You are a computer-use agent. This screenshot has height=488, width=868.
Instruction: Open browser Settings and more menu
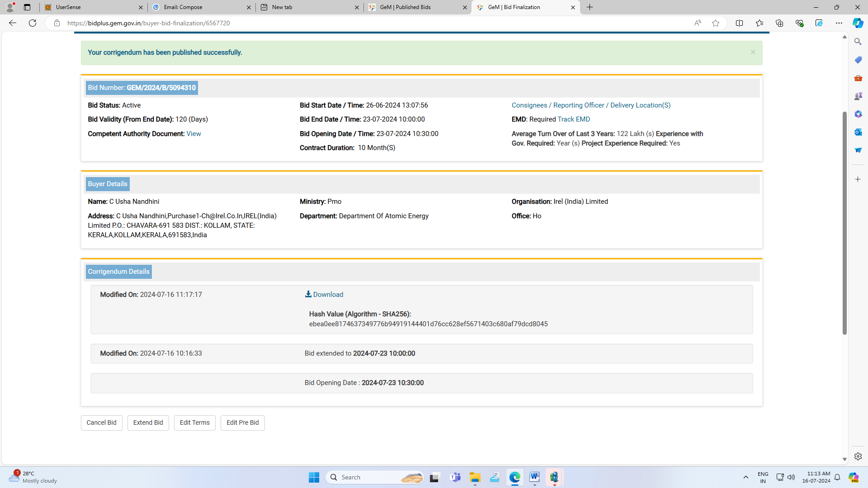[839, 23]
